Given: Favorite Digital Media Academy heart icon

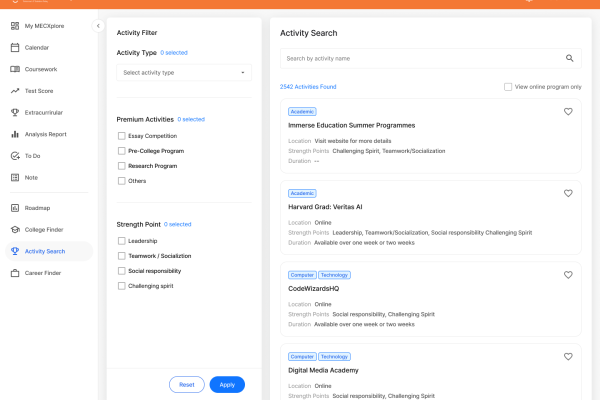Looking at the screenshot, I should tap(568, 356).
